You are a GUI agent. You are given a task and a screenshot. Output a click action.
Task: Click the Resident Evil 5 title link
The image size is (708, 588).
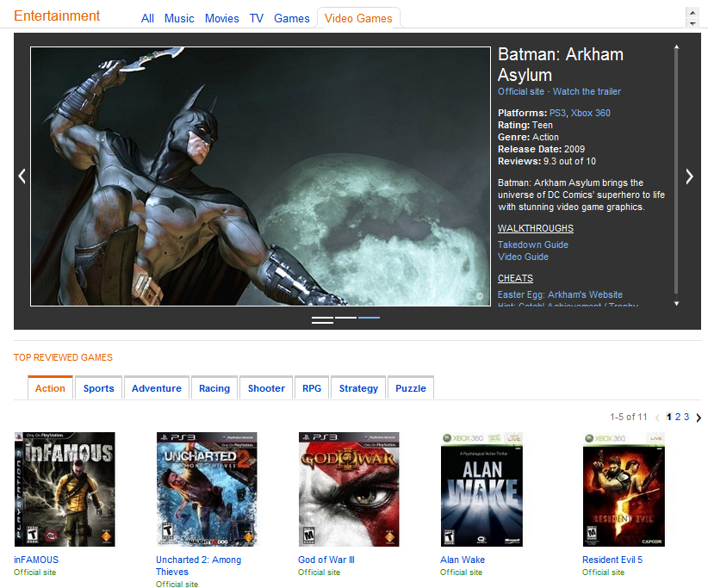[x=612, y=560]
